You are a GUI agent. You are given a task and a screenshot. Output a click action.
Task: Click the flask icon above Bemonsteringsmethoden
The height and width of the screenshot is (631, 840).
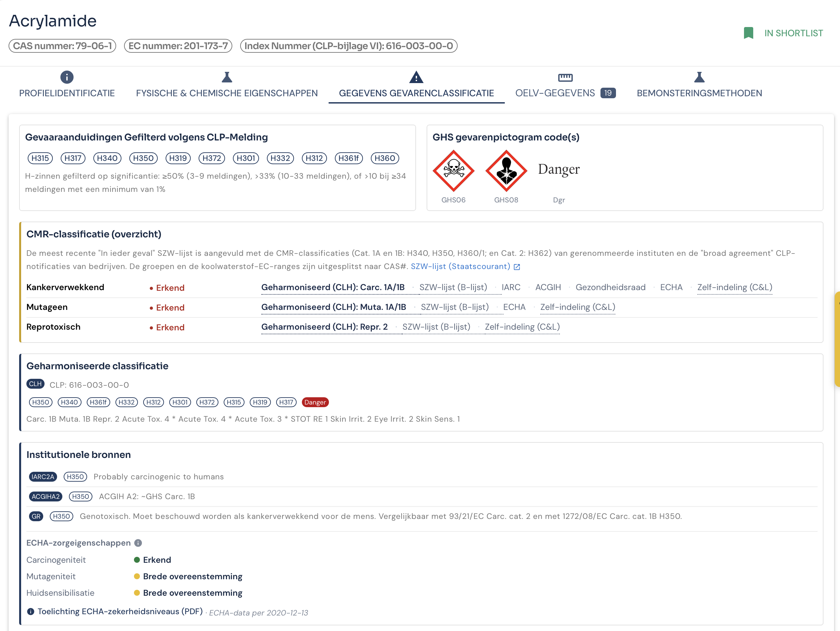[x=699, y=77]
